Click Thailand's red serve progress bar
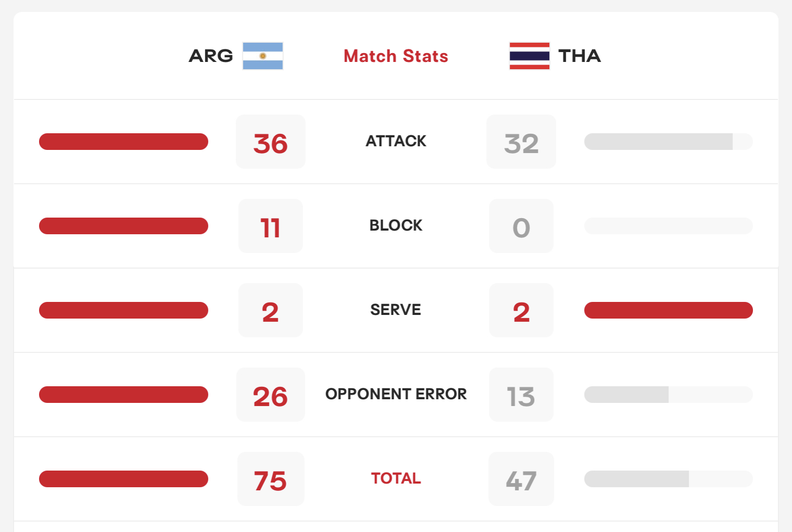 (x=669, y=310)
